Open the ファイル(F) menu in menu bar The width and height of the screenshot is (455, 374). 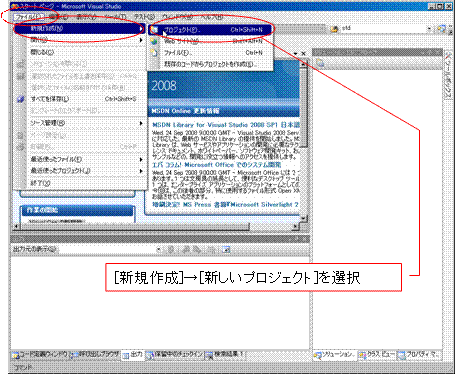[x=29, y=17]
